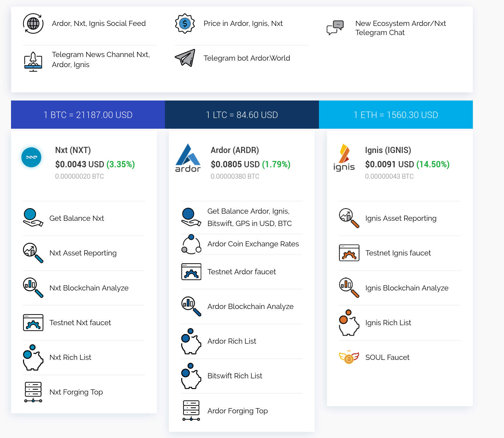This screenshot has height=438, width=504.
Task: Click the BTC price banner
Action: (x=88, y=115)
